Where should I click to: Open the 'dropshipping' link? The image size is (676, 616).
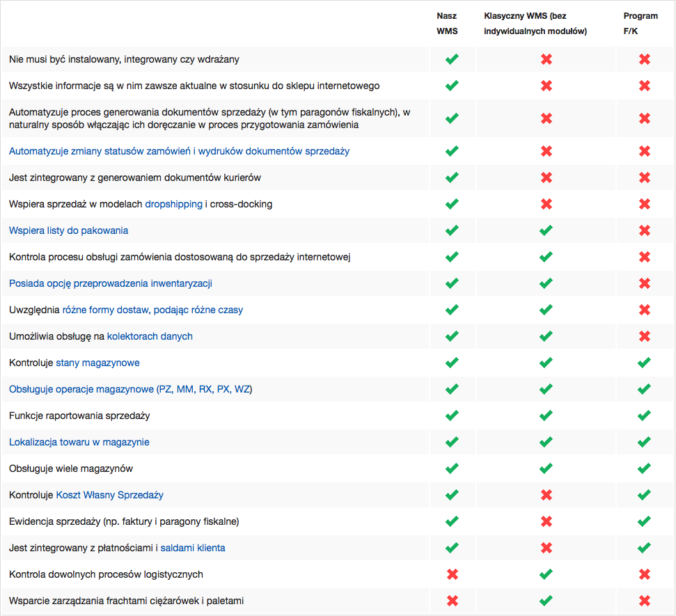click(x=174, y=204)
